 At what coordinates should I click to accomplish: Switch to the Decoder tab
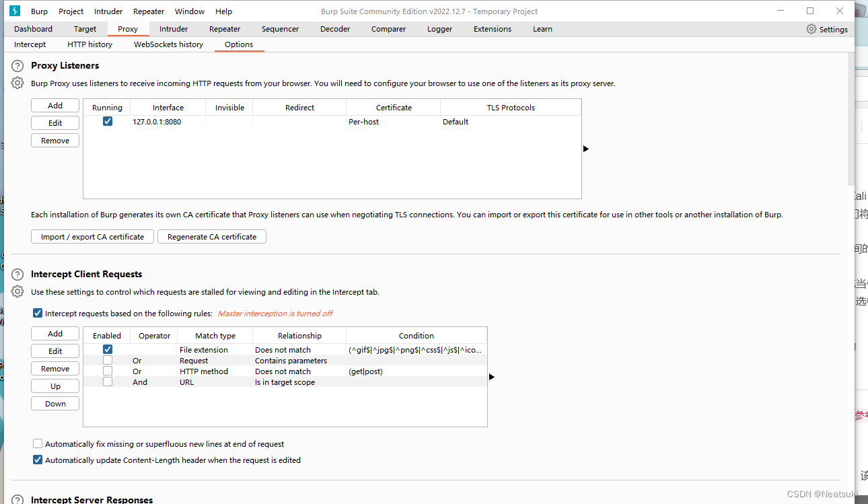[x=335, y=29]
